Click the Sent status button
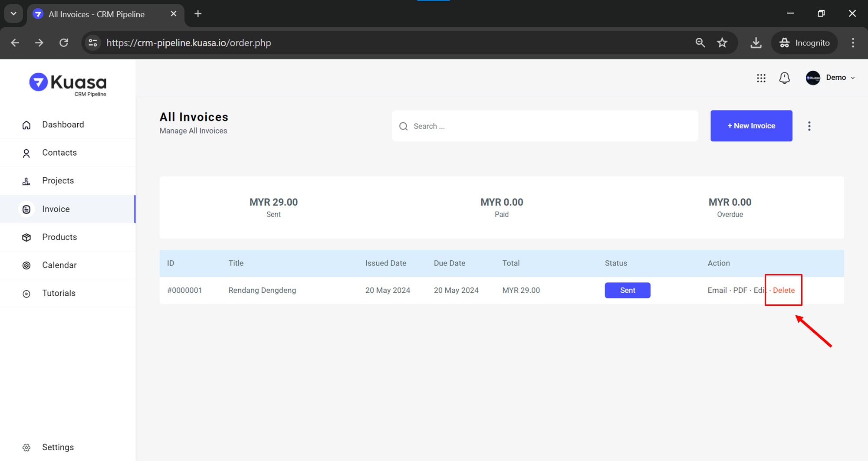Image resolution: width=868 pixels, height=461 pixels. pos(627,291)
